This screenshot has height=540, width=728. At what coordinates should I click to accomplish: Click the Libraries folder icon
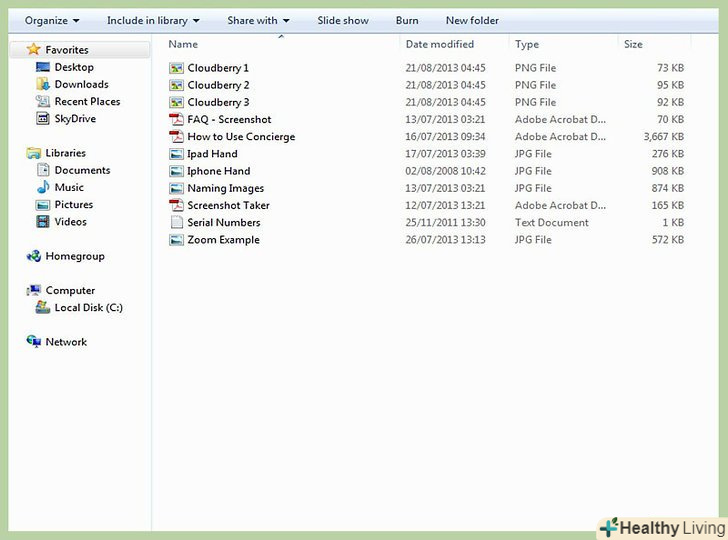coord(33,153)
